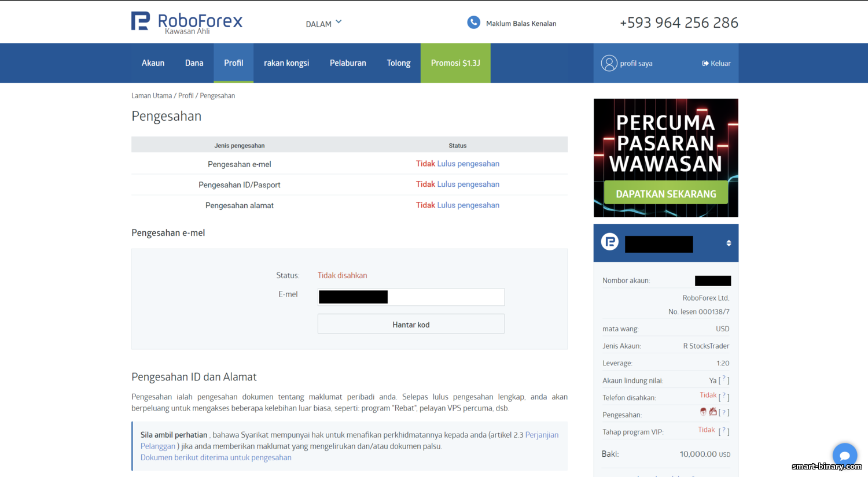The height and width of the screenshot is (477, 868).
Task: Open profil saya link
Action: click(636, 64)
